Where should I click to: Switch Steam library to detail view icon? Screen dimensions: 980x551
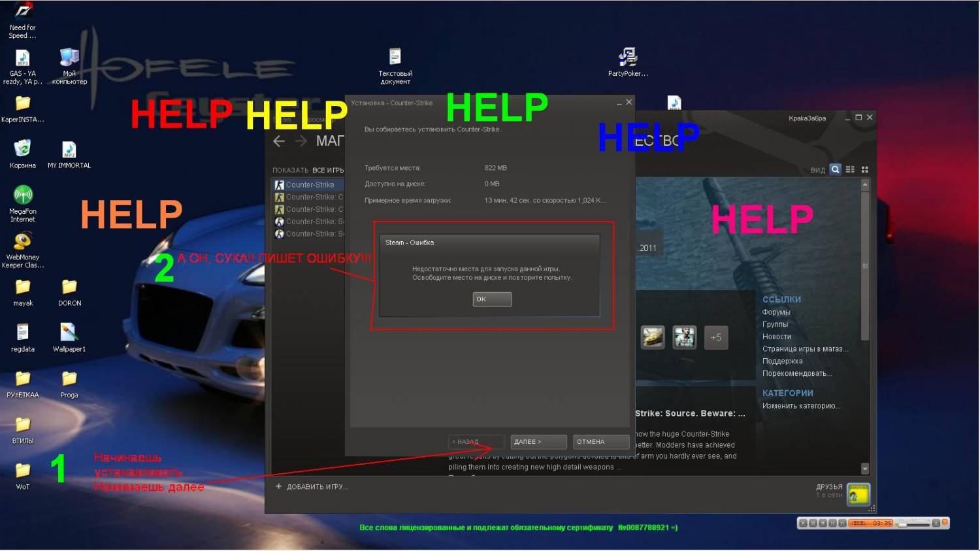coord(836,169)
